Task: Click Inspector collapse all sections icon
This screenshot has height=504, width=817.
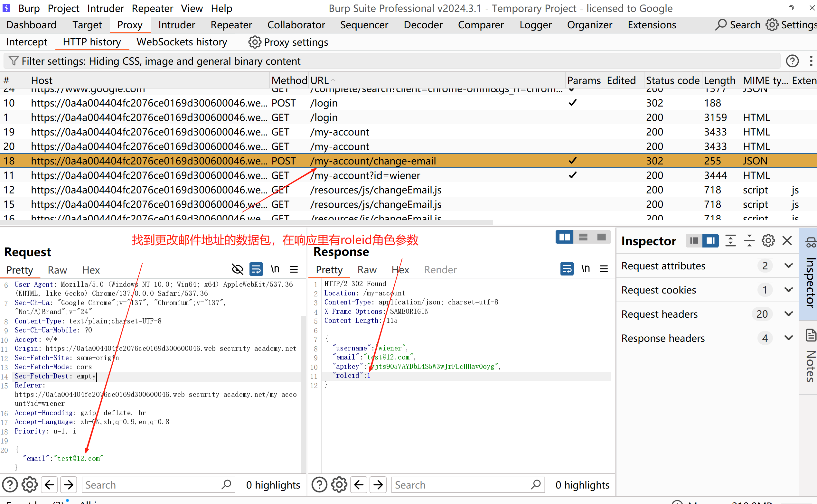Action: [749, 240]
